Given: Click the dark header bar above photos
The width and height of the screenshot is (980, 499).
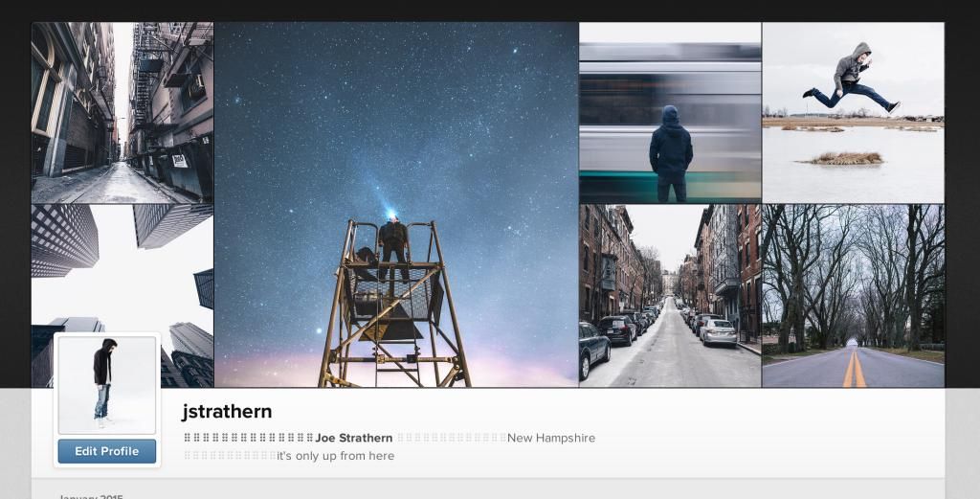Looking at the screenshot, I should tap(490, 10).
